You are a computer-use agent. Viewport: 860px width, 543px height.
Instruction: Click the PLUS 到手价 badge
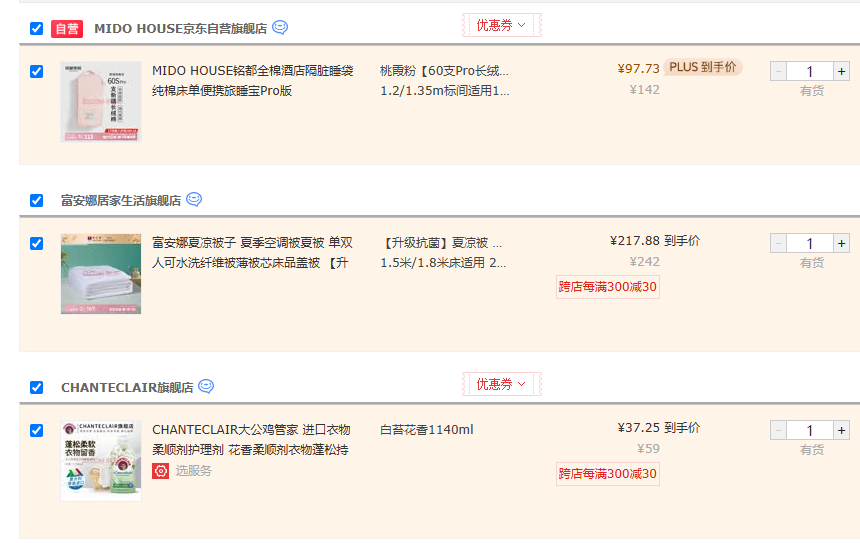pos(703,67)
